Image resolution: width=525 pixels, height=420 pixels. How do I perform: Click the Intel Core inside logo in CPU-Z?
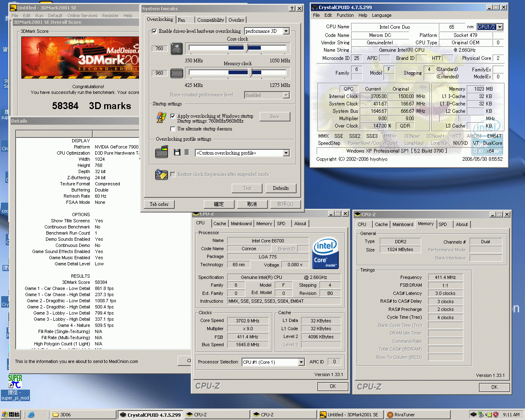pos(325,252)
